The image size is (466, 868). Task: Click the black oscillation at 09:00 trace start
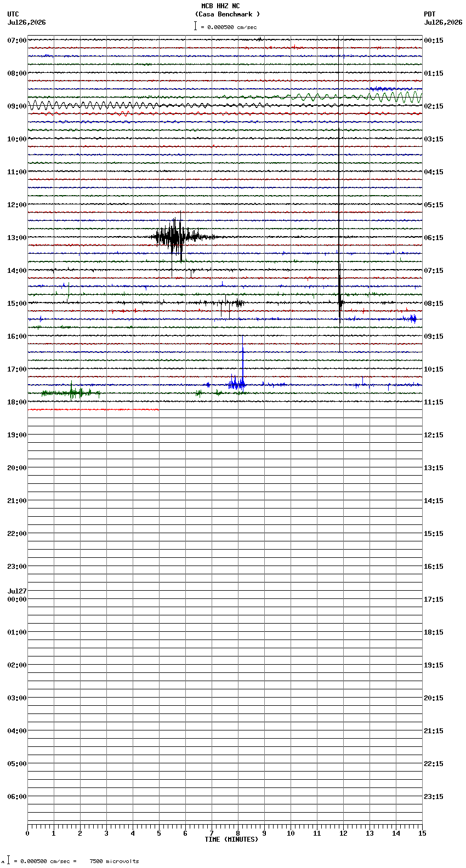[x=93, y=105]
